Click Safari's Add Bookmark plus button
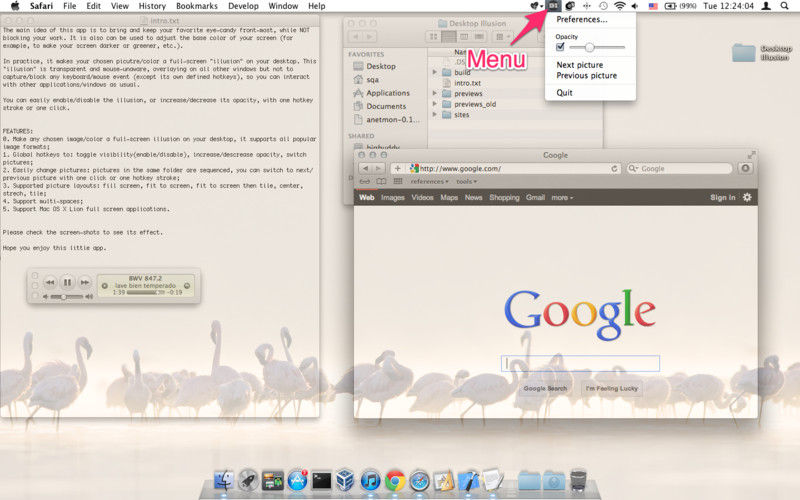This screenshot has height=500, width=800. click(x=397, y=168)
